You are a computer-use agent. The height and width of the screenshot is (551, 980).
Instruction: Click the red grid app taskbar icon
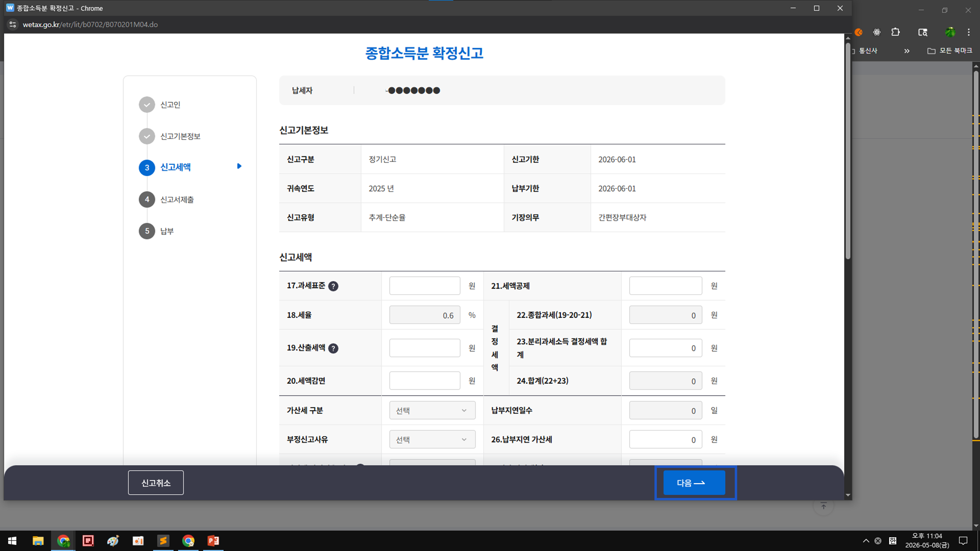tap(88, 540)
